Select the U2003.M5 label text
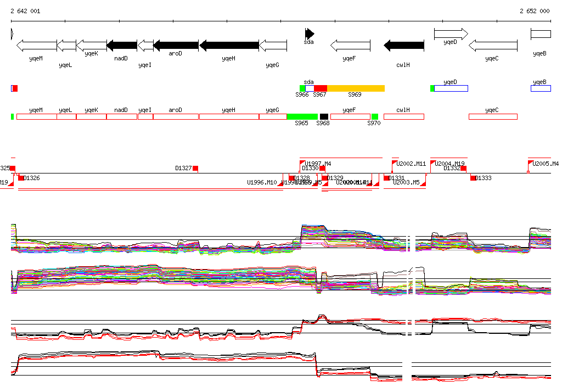This screenshot has width=562, height=392. click(x=406, y=183)
